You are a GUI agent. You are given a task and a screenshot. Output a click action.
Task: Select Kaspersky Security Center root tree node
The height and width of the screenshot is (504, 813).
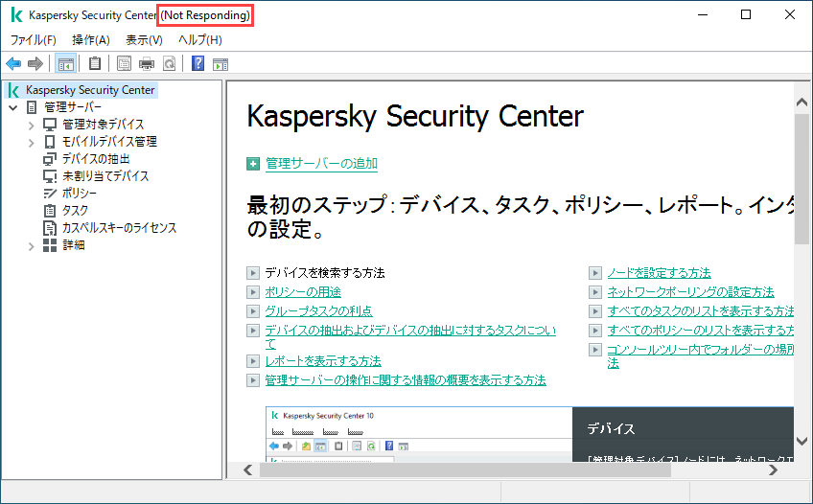(90, 90)
